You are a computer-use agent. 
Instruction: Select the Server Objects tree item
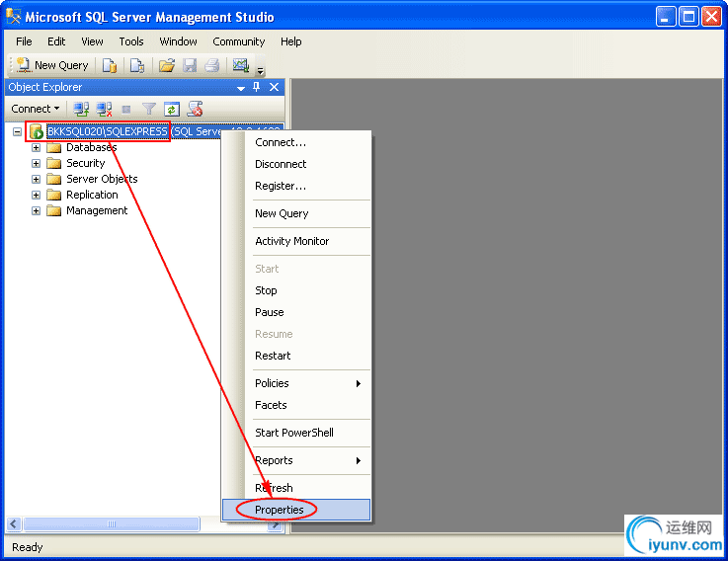tap(102, 179)
